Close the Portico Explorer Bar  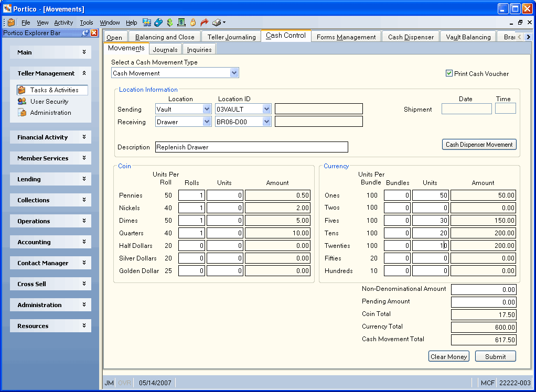click(x=94, y=33)
